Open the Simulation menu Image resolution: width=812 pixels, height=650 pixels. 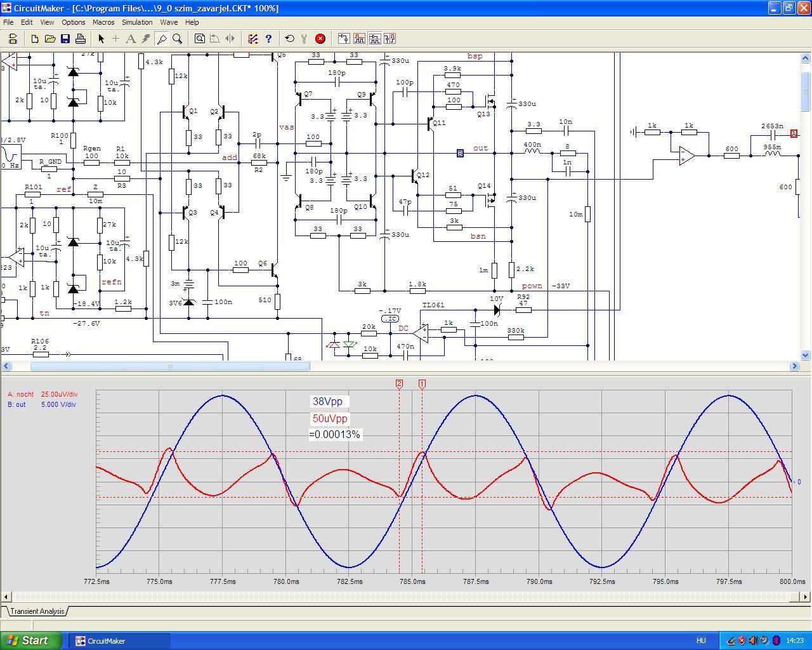pos(137,22)
